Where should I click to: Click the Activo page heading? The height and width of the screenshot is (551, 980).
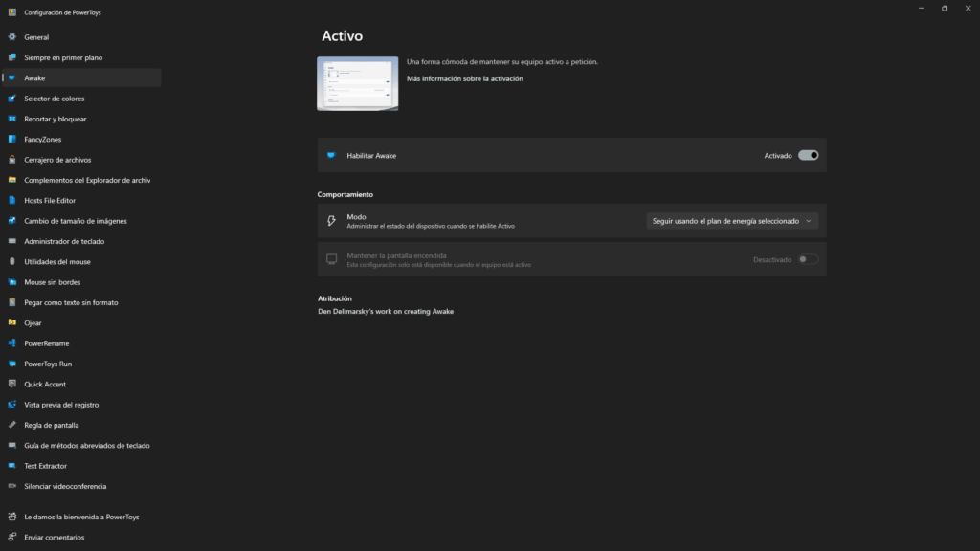tap(342, 36)
